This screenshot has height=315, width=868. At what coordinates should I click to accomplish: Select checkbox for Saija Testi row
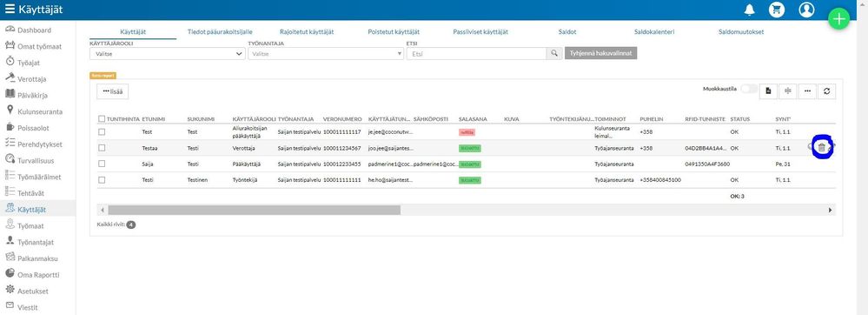pyautogui.click(x=102, y=164)
